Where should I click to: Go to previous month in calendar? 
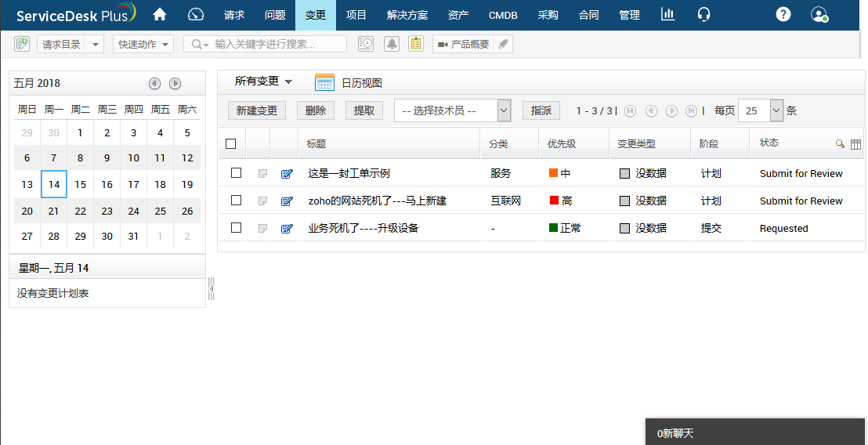[154, 84]
